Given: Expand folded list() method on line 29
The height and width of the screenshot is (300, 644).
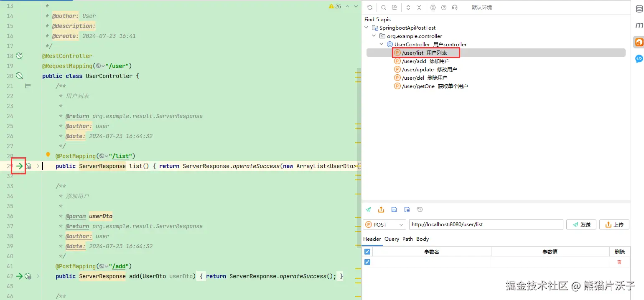Looking at the screenshot, I should tap(38, 166).
